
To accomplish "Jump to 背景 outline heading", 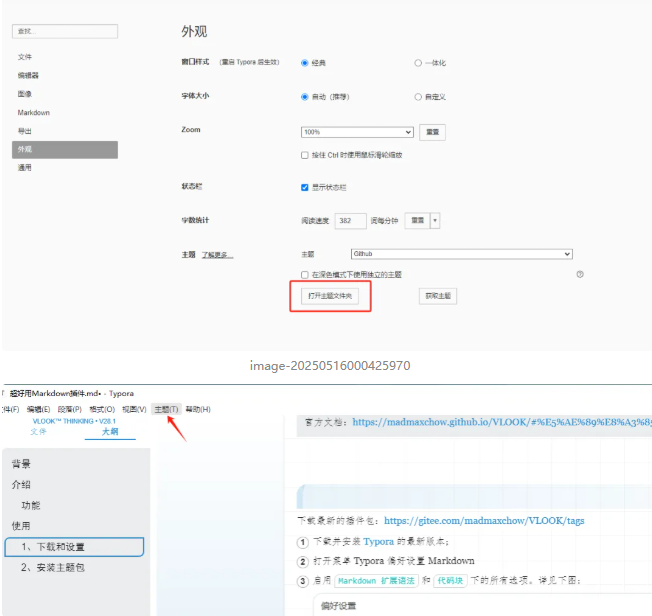I will 21,464.
